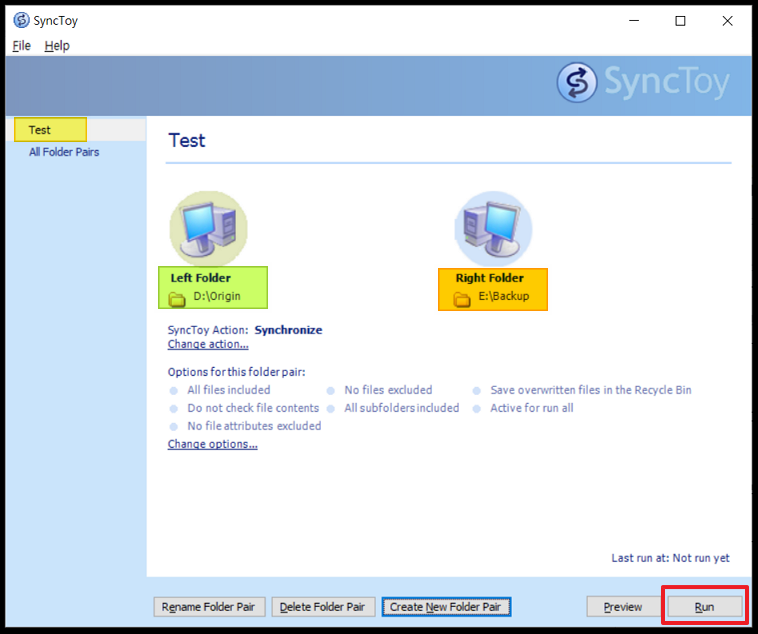The image size is (758, 634).
Task: Click the Left Folder label
Action: coord(201,278)
